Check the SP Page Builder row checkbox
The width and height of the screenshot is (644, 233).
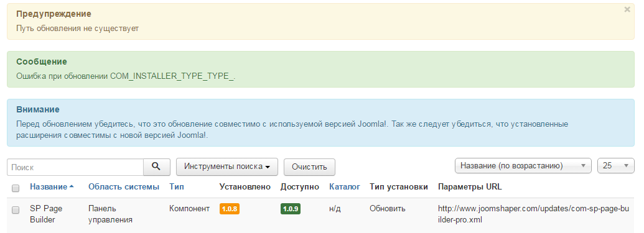point(16,210)
